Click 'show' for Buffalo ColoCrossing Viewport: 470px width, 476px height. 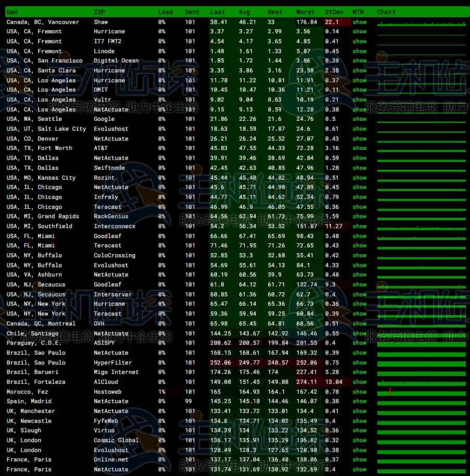(360, 255)
